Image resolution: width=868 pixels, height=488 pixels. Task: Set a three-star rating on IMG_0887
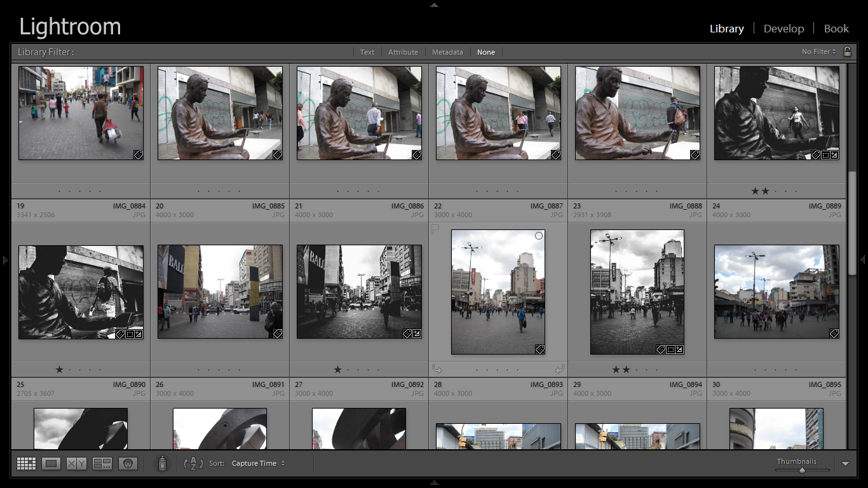click(x=498, y=369)
